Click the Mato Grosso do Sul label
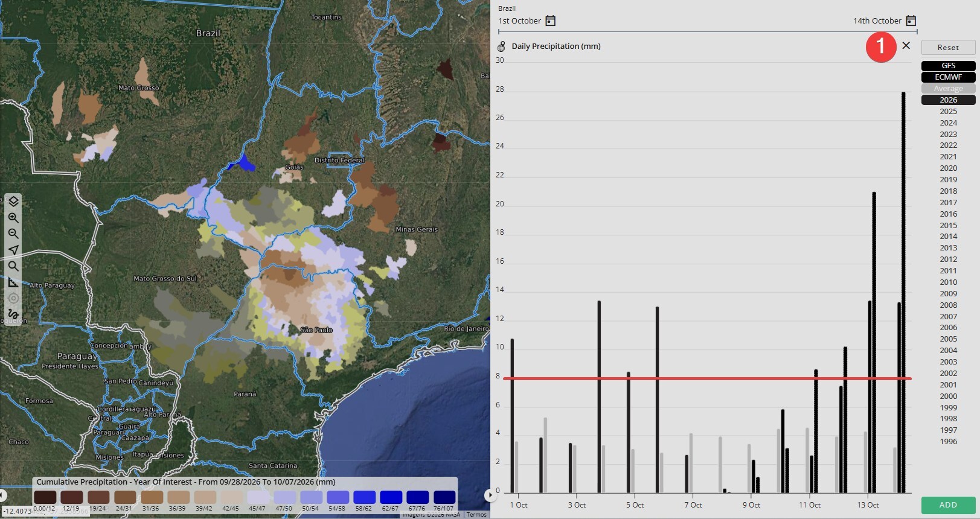The height and width of the screenshot is (519, 980). point(165,278)
